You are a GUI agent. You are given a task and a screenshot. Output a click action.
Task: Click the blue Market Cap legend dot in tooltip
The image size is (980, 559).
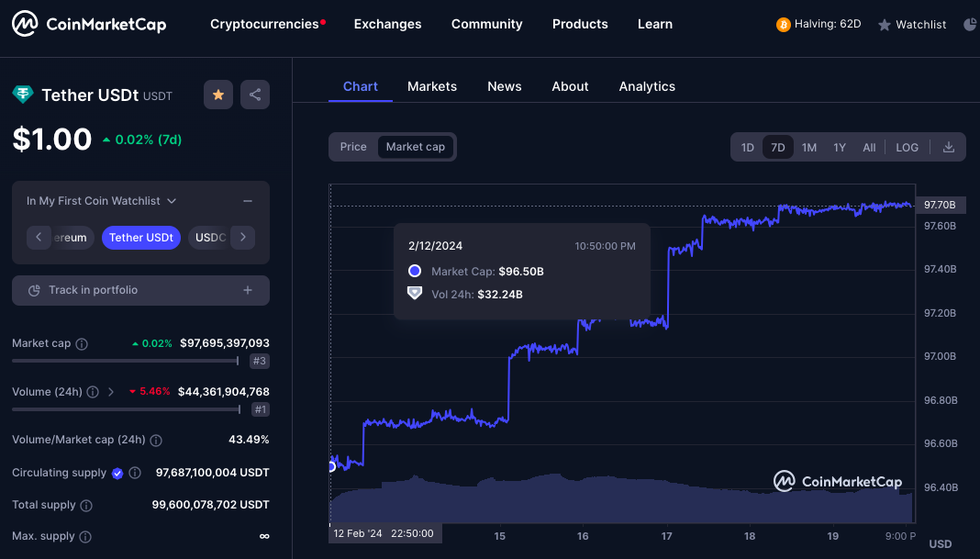[x=415, y=272]
